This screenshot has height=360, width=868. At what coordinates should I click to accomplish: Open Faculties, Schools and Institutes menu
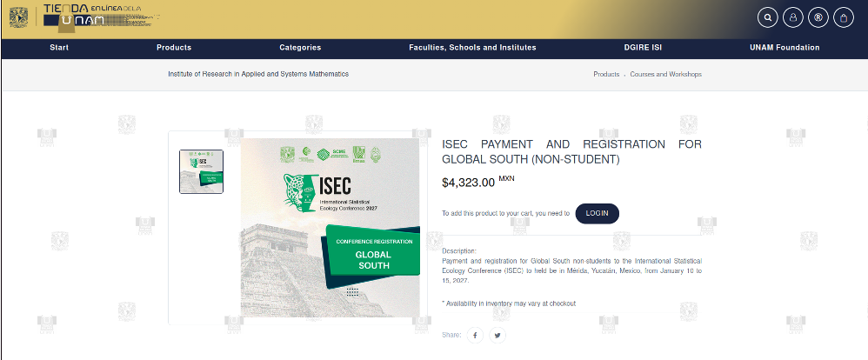tap(472, 48)
